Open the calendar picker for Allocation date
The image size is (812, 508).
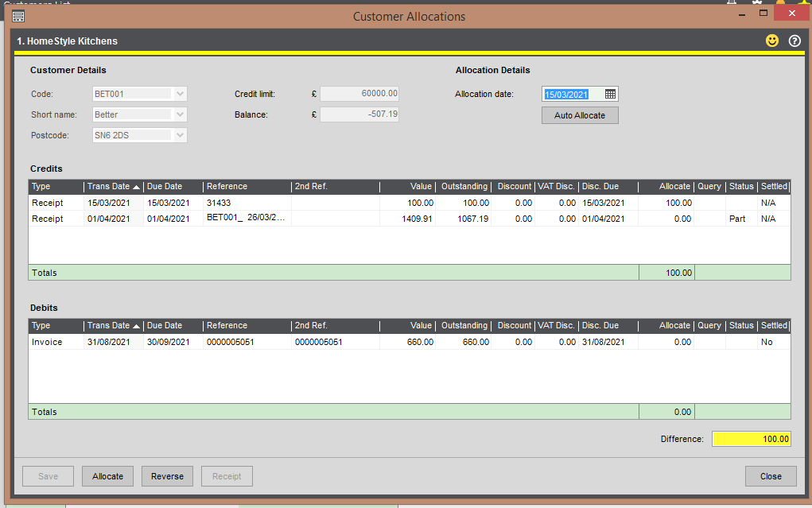click(610, 95)
